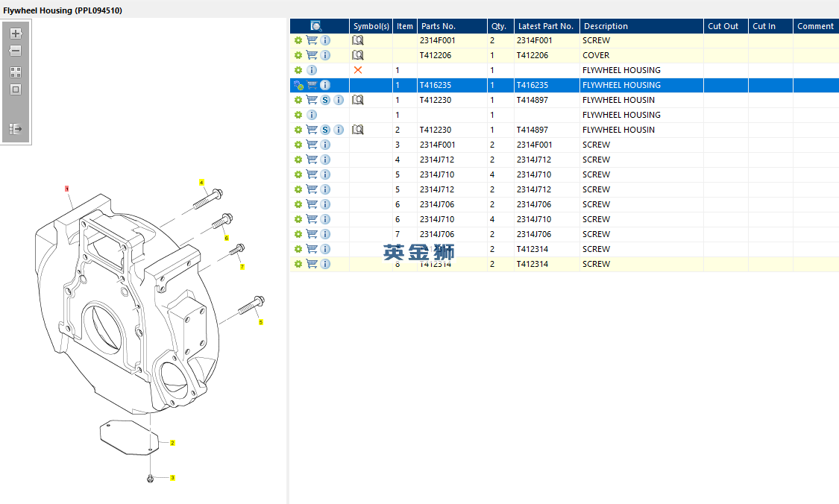
Task: Click the zoom in plus button
Action: click(15, 34)
